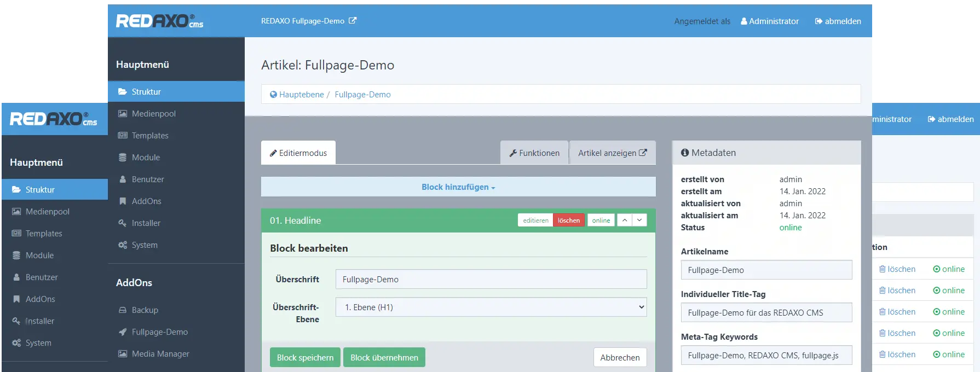The height and width of the screenshot is (372, 980).
Task: Click the System gears icon in sidebar
Action: point(123,245)
